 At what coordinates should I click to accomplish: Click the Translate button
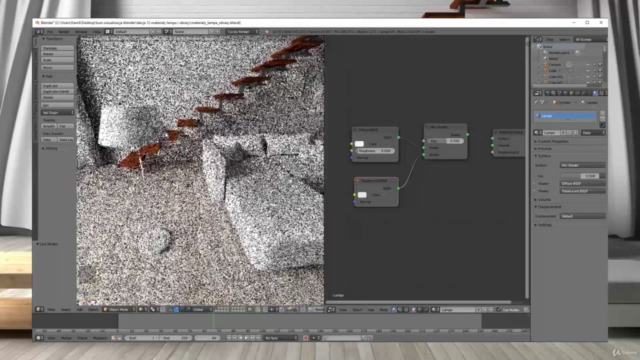(58, 48)
